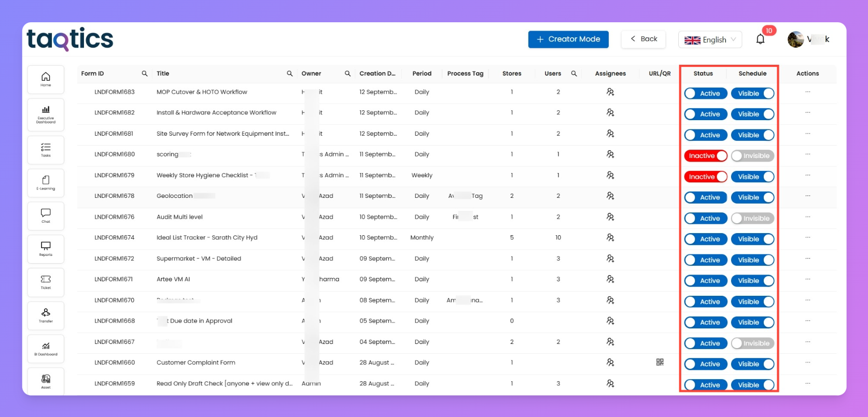The height and width of the screenshot is (417, 868).
Task: Open the English language dropdown
Action: coord(710,39)
